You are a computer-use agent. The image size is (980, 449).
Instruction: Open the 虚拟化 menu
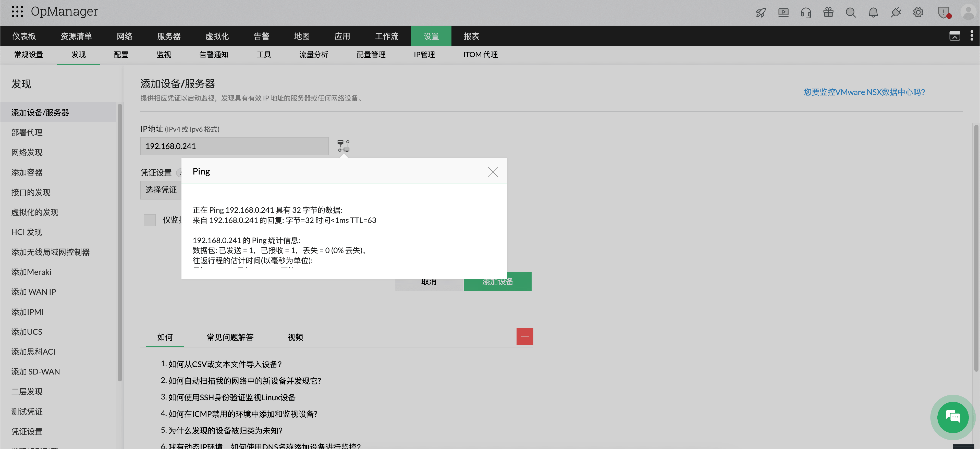pos(217,36)
